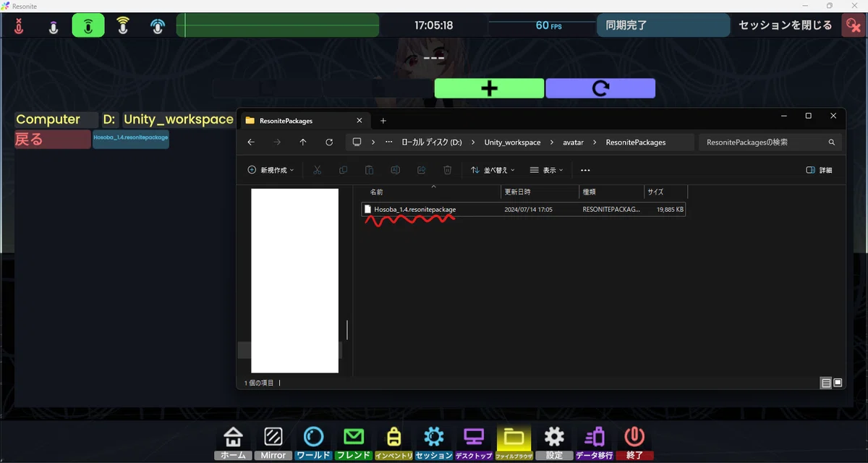Switch to details list view icon in status bar
The height and width of the screenshot is (463, 868).
coord(826,383)
